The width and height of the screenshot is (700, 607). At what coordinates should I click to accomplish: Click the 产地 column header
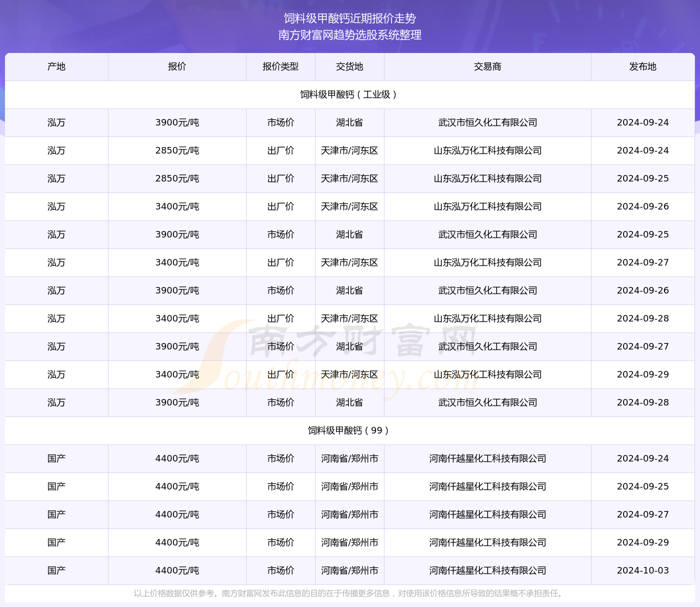pos(56,66)
